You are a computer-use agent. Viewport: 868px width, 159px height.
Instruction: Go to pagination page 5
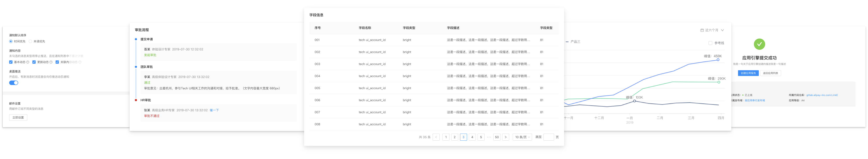pyautogui.click(x=481, y=137)
